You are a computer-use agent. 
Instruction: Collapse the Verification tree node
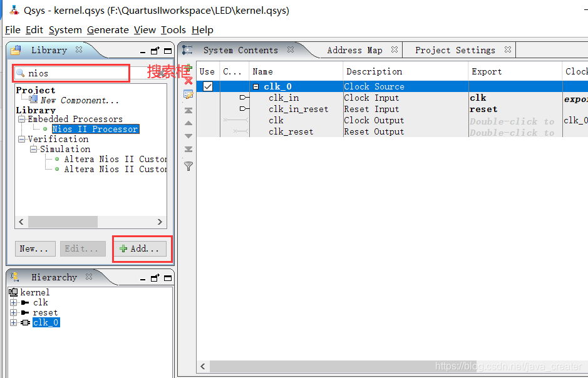point(22,140)
